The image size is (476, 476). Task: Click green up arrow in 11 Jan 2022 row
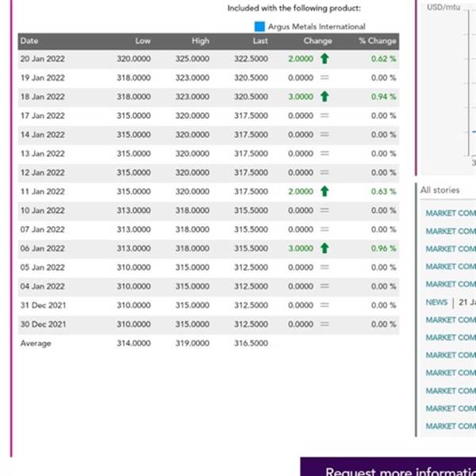[324, 191]
